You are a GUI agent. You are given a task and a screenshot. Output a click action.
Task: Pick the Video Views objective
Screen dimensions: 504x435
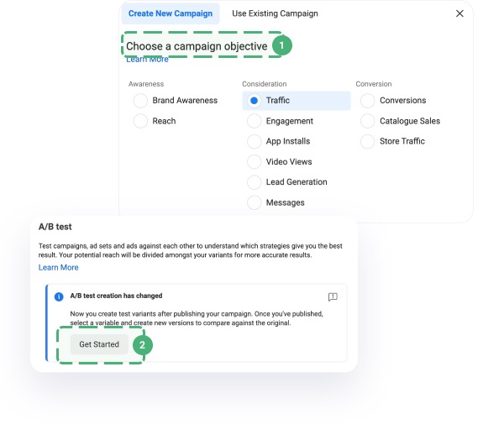coord(254,161)
